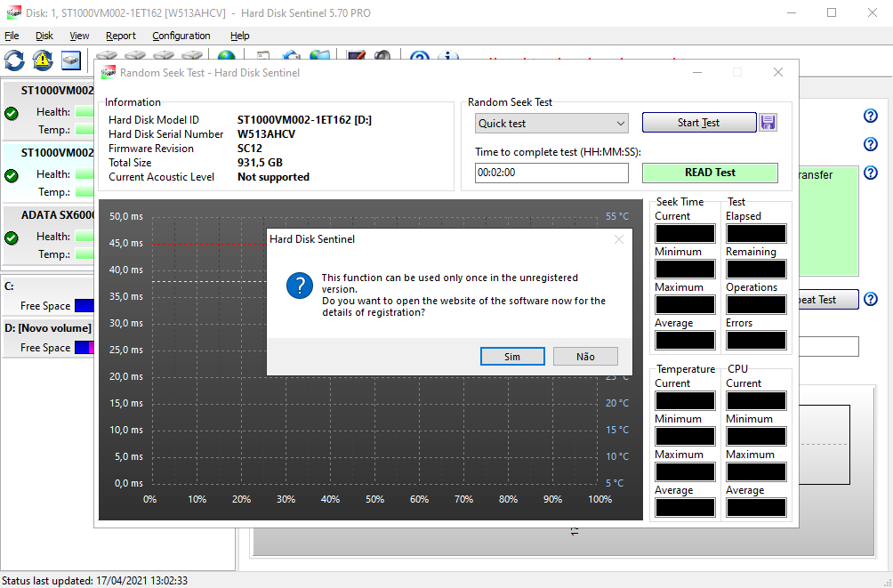The height and width of the screenshot is (588, 893).
Task: Open the File menu
Action: [12, 36]
